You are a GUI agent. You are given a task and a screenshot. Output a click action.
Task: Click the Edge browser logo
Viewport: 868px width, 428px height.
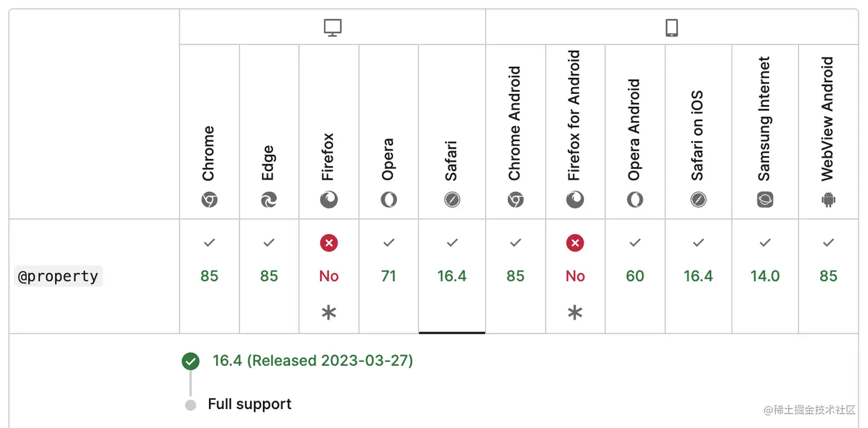click(269, 200)
